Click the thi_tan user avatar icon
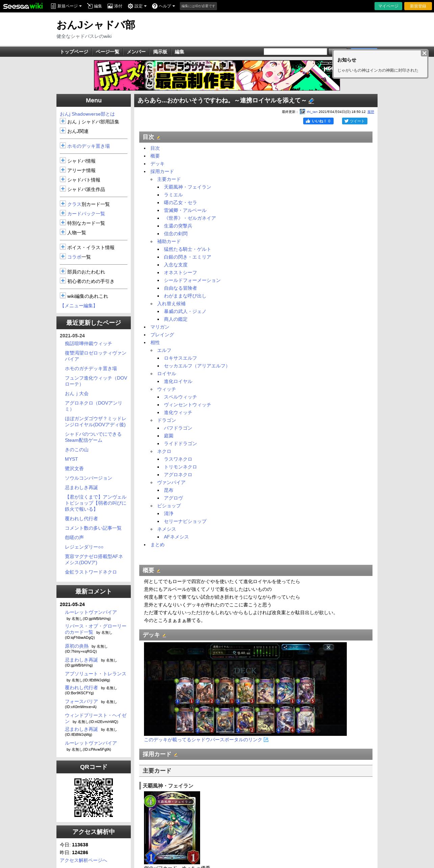The height and width of the screenshot is (868, 434). (x=303, y=112)
